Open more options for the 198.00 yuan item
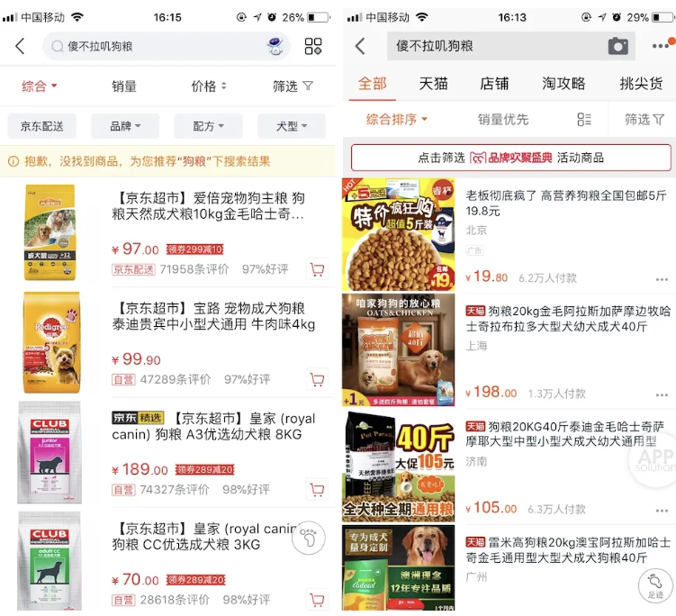The width and height of the screenshot is (676, 616). tap(662, 395)
